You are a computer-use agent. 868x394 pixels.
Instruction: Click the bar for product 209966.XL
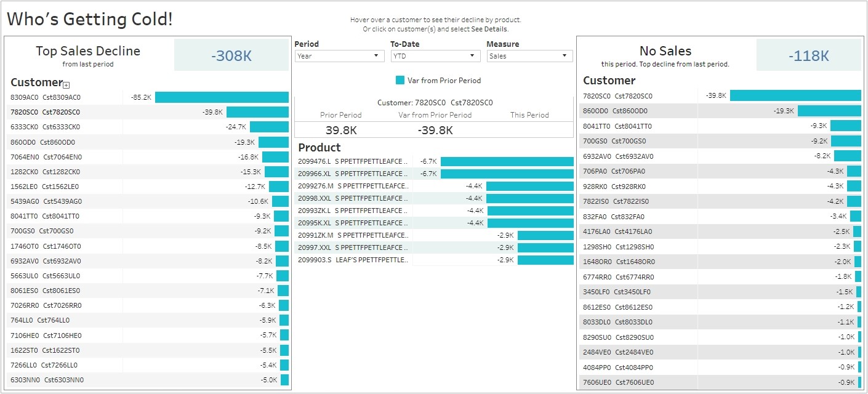(x=507, y=174)
